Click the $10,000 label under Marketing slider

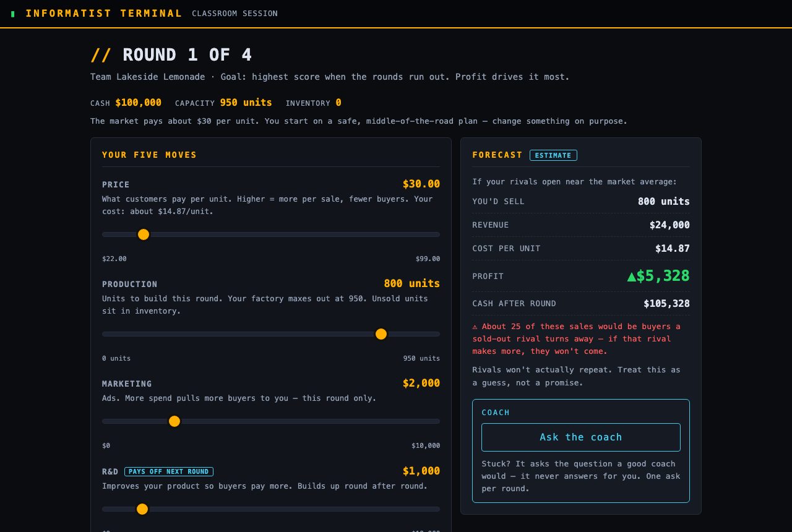click(426, 445)
